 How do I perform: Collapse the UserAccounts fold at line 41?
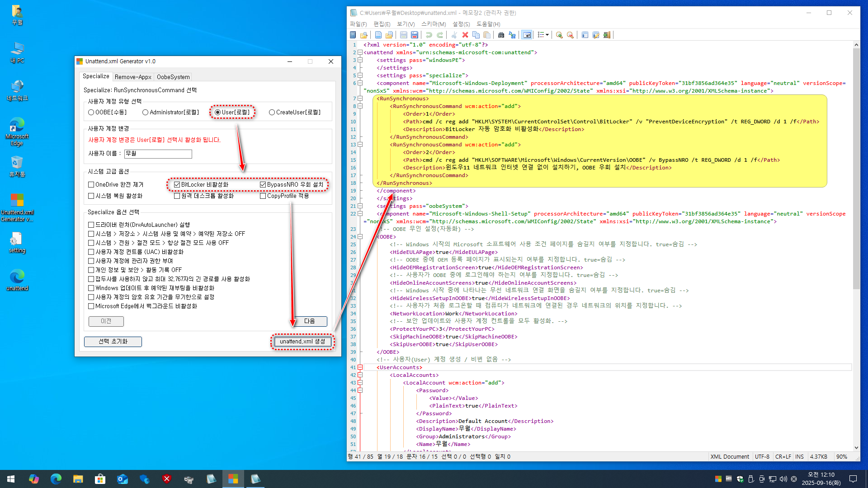[x=360, y=367]
